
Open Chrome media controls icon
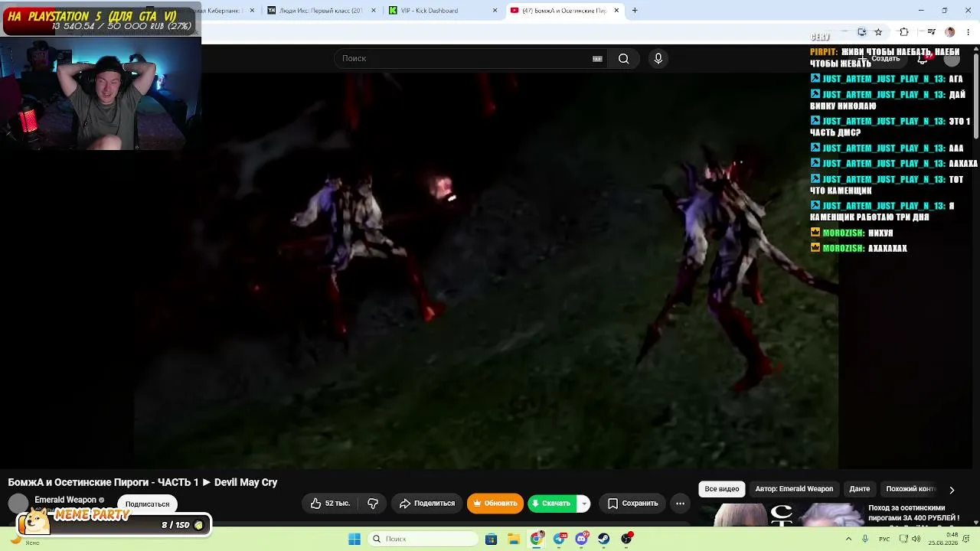(x=931, y=32)
